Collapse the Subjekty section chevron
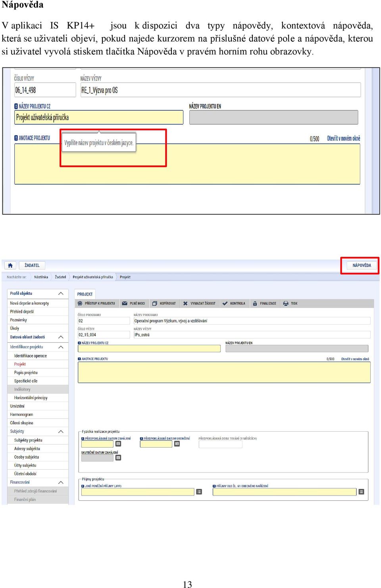 [x=61, y=432]
